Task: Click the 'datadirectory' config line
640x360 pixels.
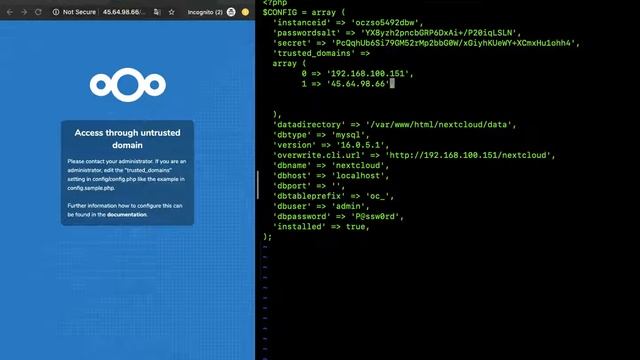Action: 394,125
